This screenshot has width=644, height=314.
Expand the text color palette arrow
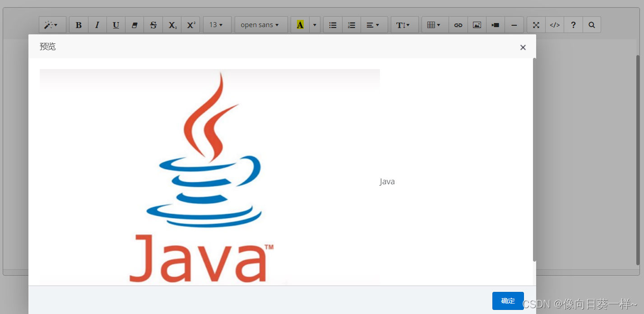coord(315,25)
